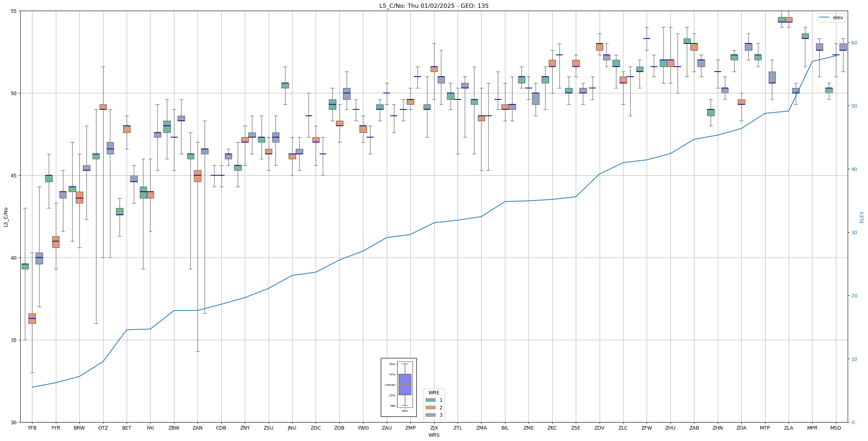Screen dimensions: 868x441
Task: Click the ELEV right axis label
Action: coord(862,217)
